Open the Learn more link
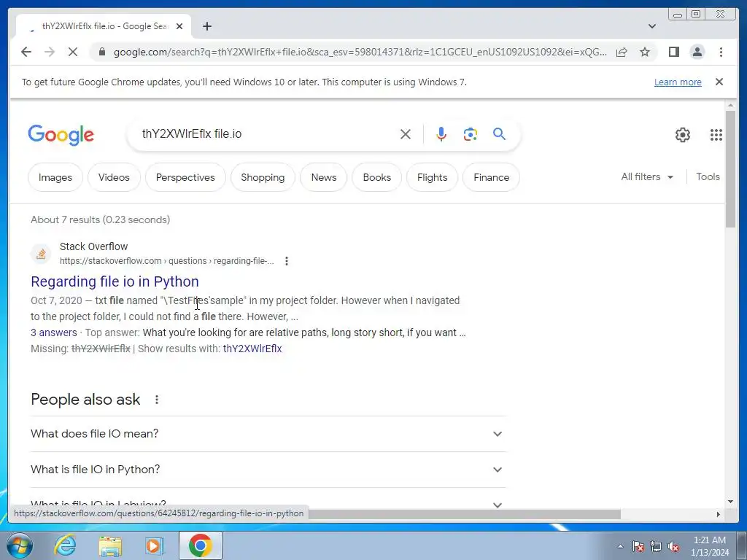The height and width of the screenshot is (560, 747). 678,82
